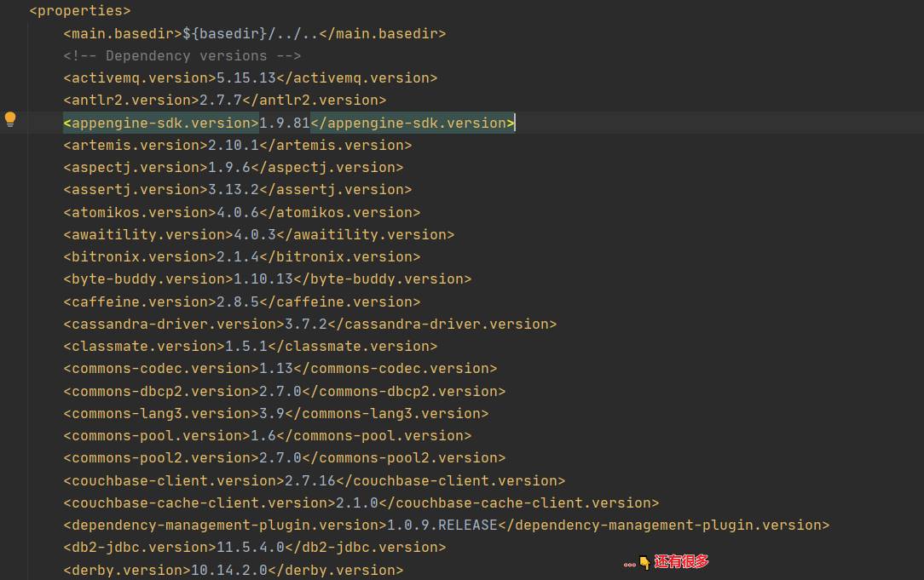Click the main.basedir property line

pyautogui.click(x=255, y=33)
